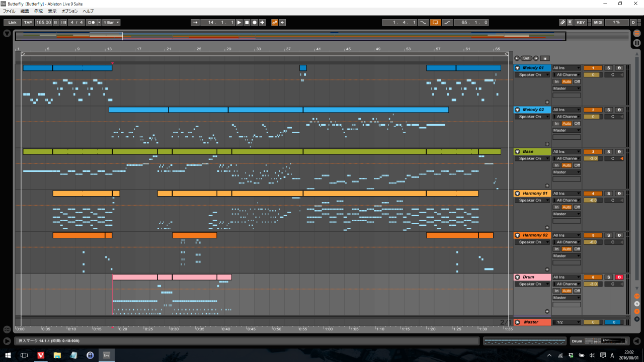The width and height of the screenshot is (644, 362).
Task: Add automation lane plus on Melody 01
Action: coord(547,102)
